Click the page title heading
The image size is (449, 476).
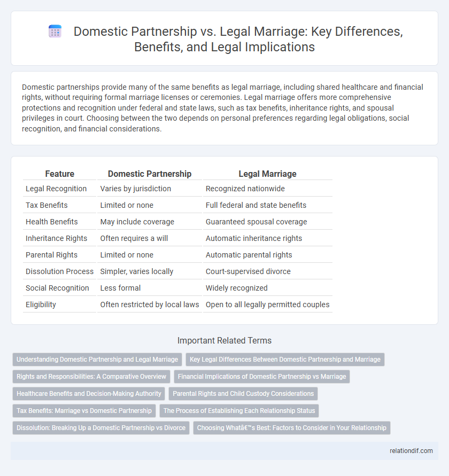(238, 39)
